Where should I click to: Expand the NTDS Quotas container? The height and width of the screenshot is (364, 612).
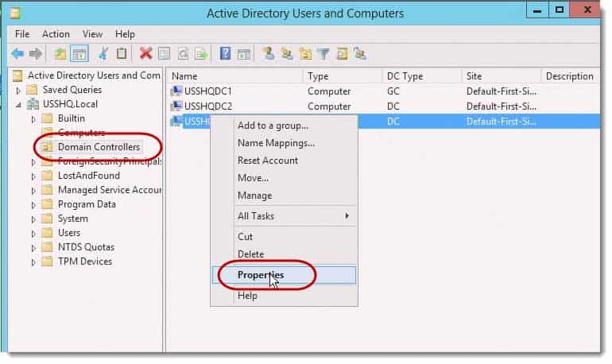tap(33, 248)
